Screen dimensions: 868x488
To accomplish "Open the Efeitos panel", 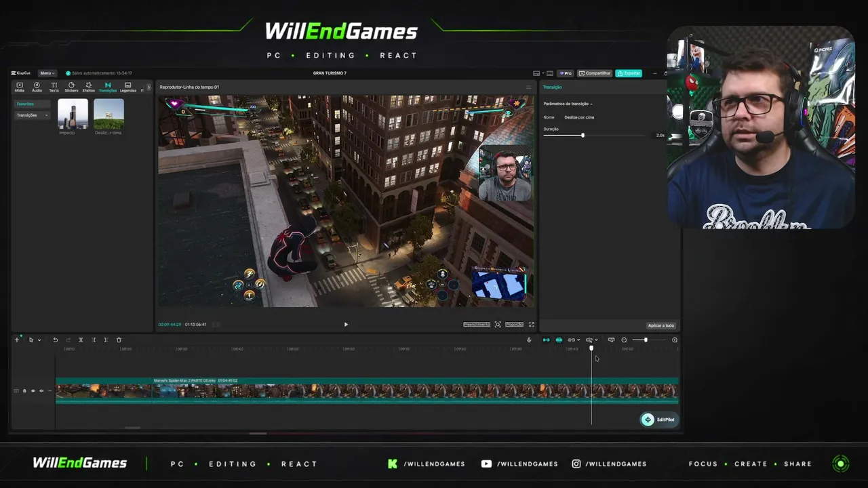I will click(x=89, y=87).
